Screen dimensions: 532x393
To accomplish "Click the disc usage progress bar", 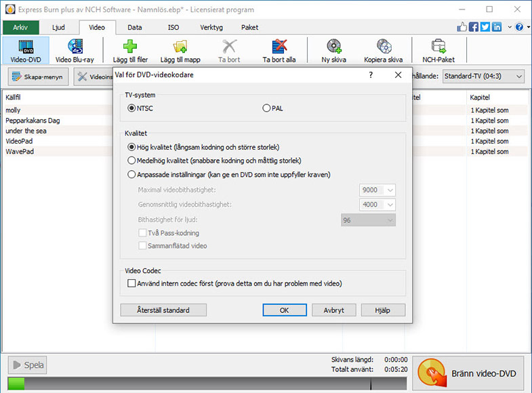I will pos(207,384).
